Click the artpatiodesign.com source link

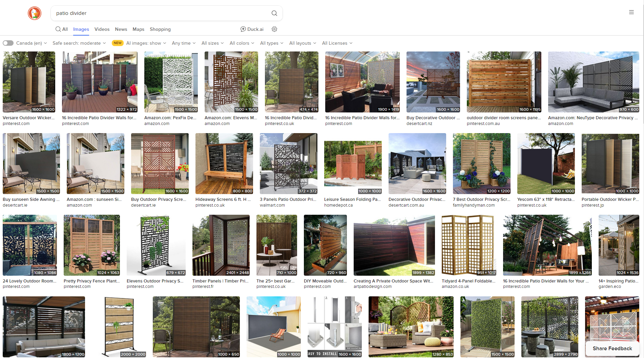click(373, 287)
